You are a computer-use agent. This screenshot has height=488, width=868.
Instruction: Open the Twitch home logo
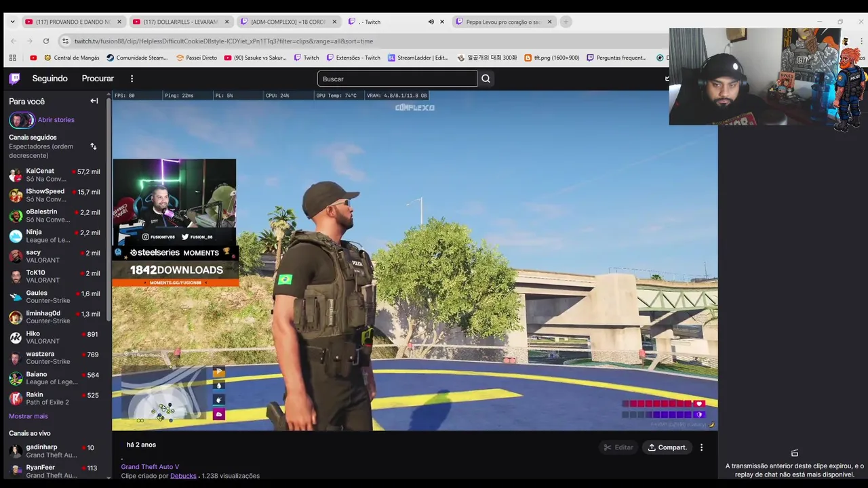(x=14, y=79)
